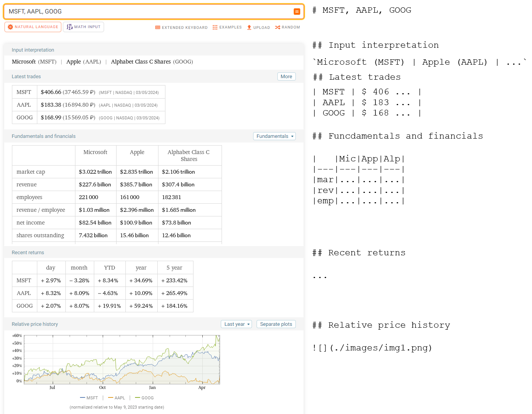Select the Natural Language input mode
Image resolution: width=532 pixels, height=414 pixels.
click(33, 27)
